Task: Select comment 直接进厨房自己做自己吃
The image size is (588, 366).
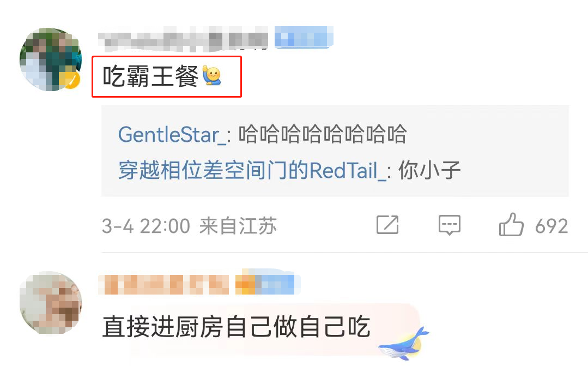Action: 237,327
